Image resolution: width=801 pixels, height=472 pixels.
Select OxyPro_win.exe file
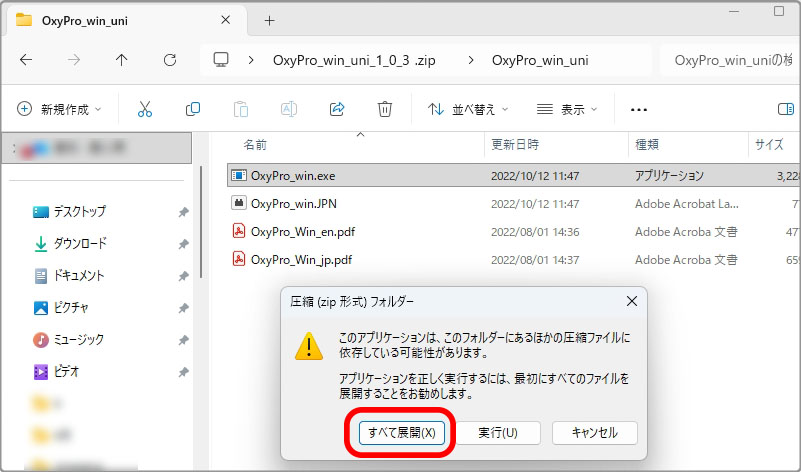click(513, 175)
